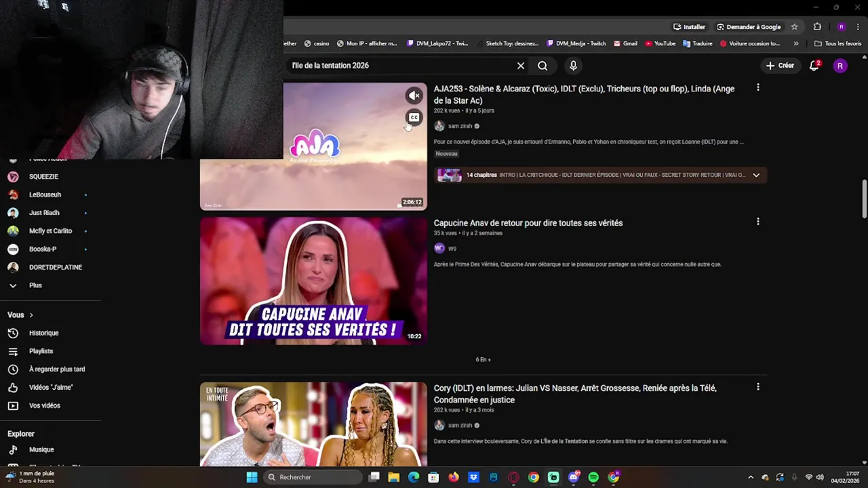Viewport: 868px width, 488px height.
Task: Open the Chrome extensions puzzle icon
Action: coord(817,27)
